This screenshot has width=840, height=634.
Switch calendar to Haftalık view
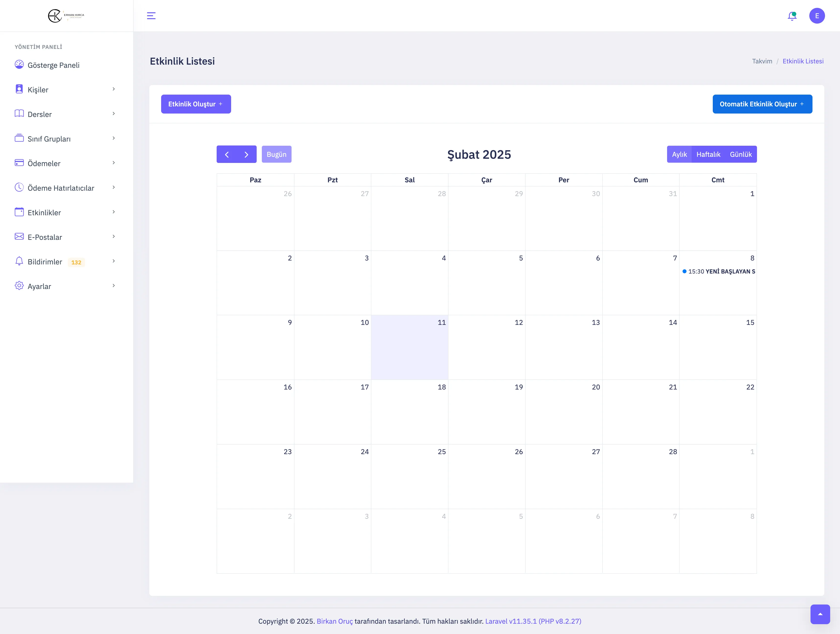tap(708, 154)
